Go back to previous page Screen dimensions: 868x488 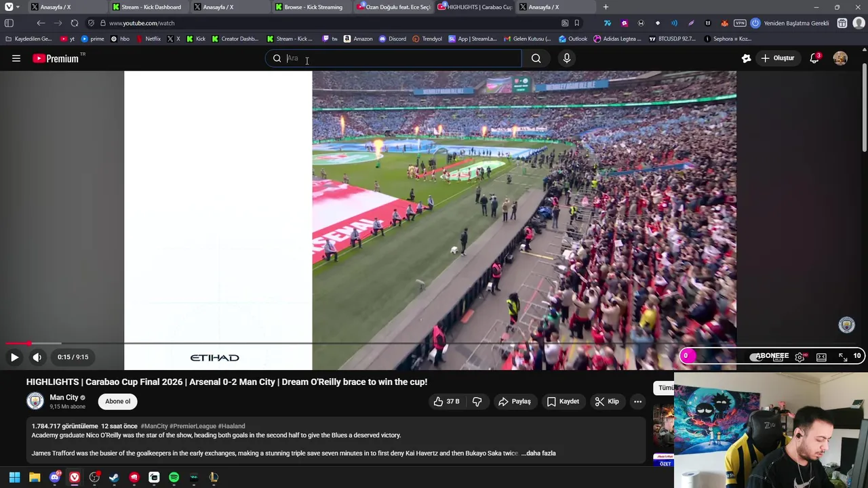point(41,23)
